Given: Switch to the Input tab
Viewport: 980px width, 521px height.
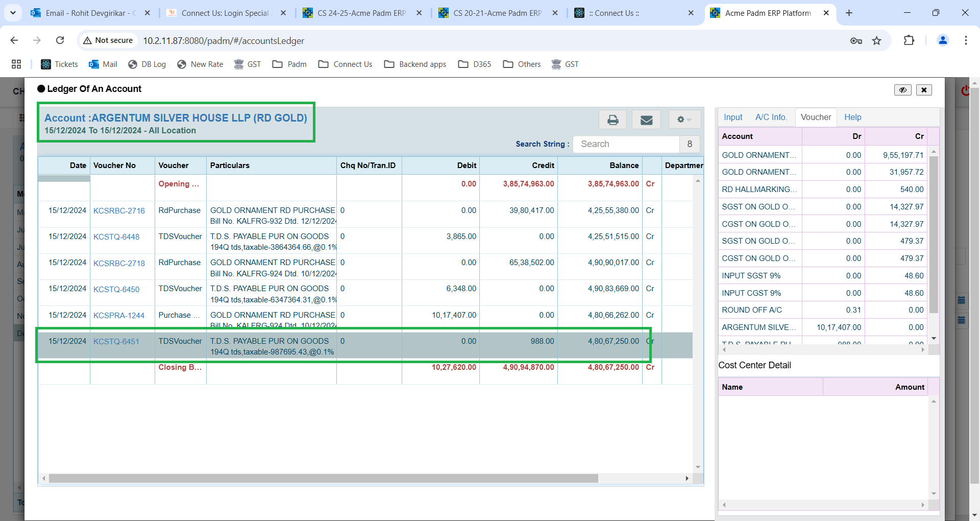Looking at the screenshot, I should pyautogui.click(x=733, y=117).
